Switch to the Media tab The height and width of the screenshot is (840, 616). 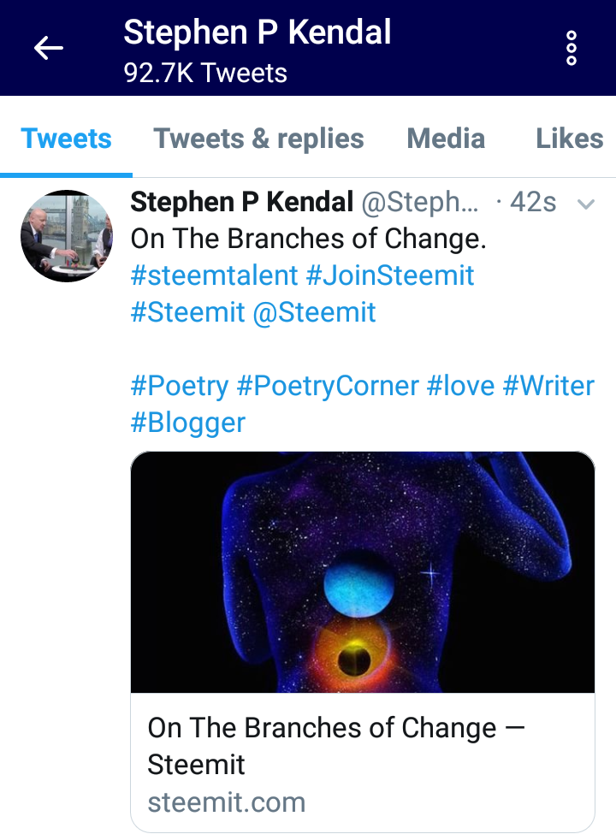click(x=446, y=139)
